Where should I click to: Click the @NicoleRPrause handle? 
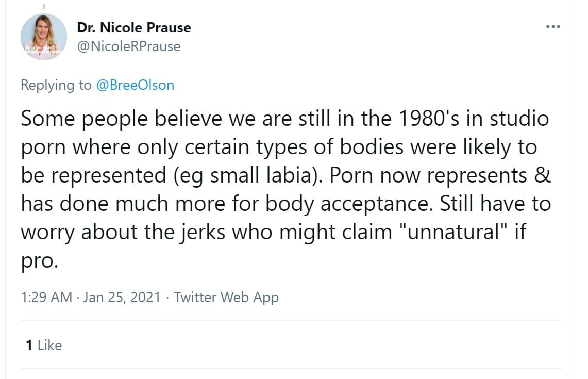(129, 46)
